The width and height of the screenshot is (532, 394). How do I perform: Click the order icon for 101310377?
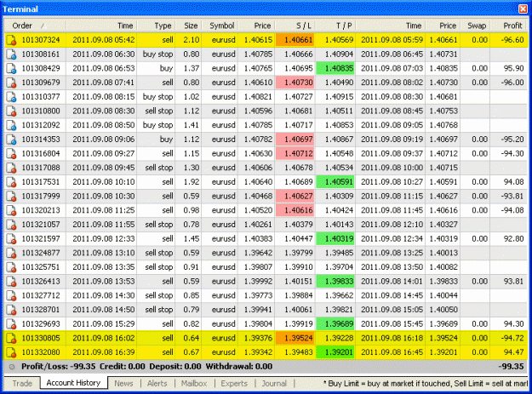coord(11,97)
